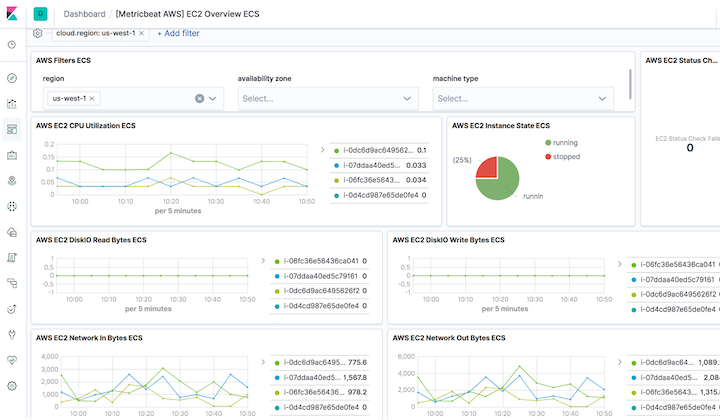
Task: Open the Management gear in the sidebar
Action: pyautogui.click(x=12, y=386)
